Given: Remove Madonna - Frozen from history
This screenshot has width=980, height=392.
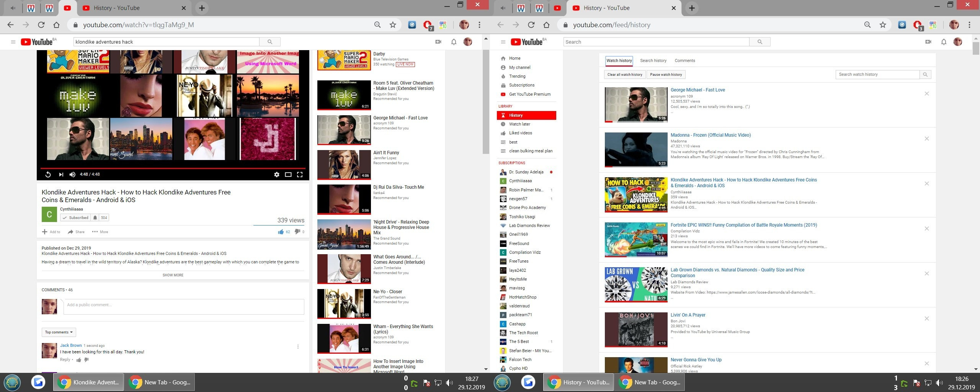Looking at the screenshot, I should tap(927, 139).
